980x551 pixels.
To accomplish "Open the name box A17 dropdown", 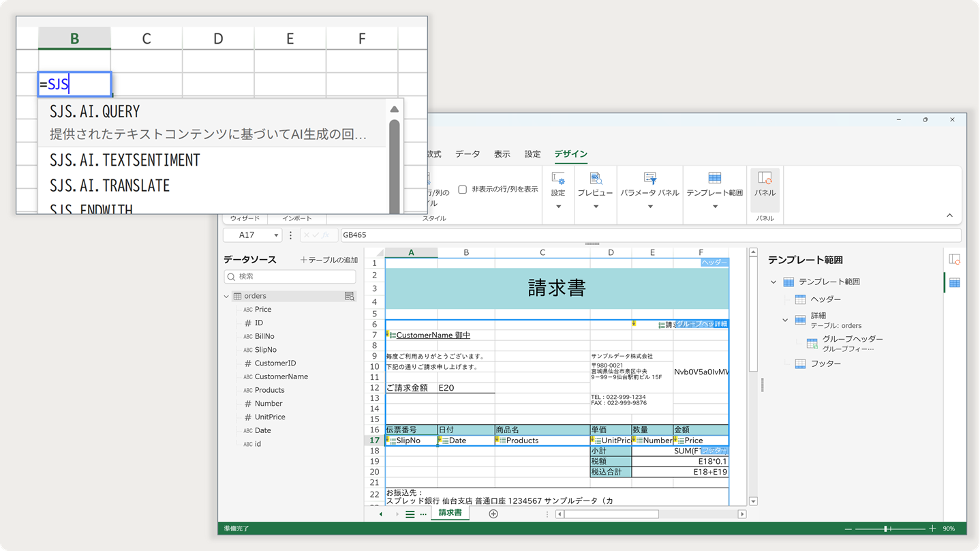I will pos(276,235).
